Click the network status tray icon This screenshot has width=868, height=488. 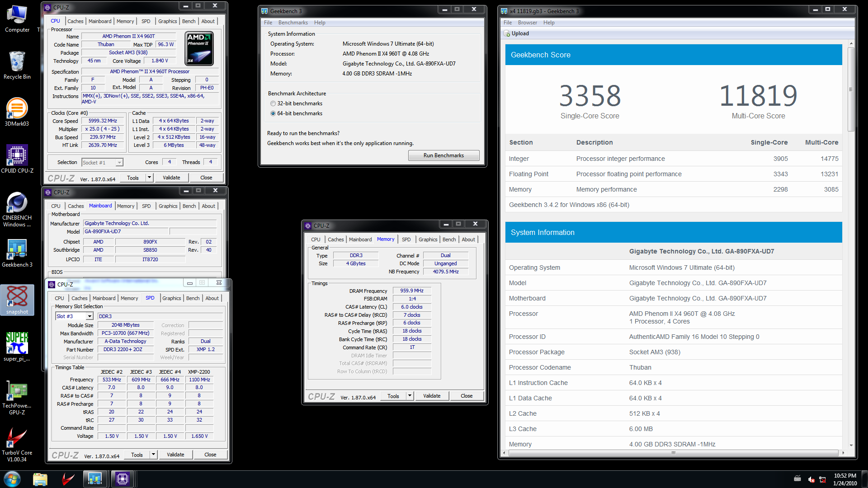[x=822, y=479]
